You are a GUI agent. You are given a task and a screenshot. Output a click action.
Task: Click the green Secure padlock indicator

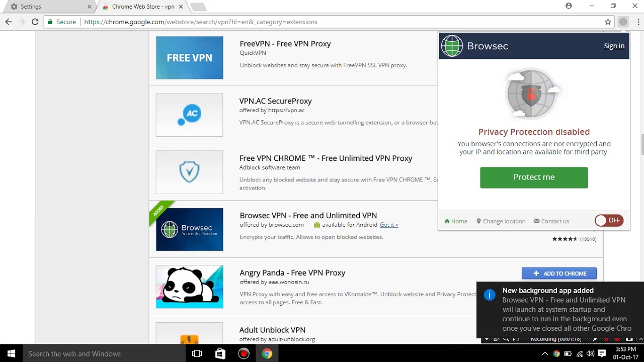(61, 22)
